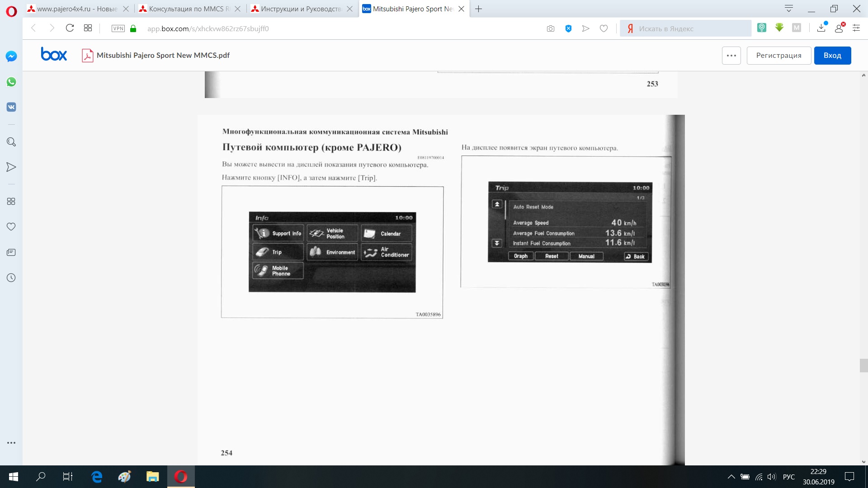The height and width of the screenshot is (488, 868).
Task: Expand the tabs menu dropdown
Action: [x=788, y=9]
